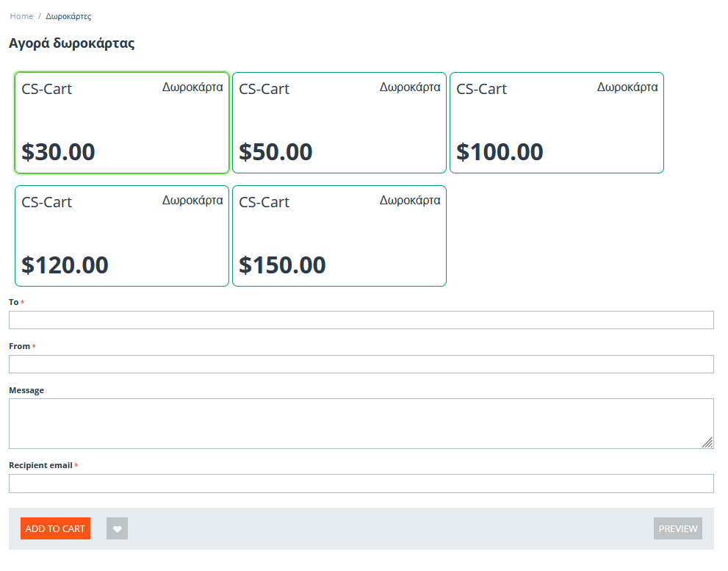Click the Recipient email label
Screen dimensions: 728x571
40,465
